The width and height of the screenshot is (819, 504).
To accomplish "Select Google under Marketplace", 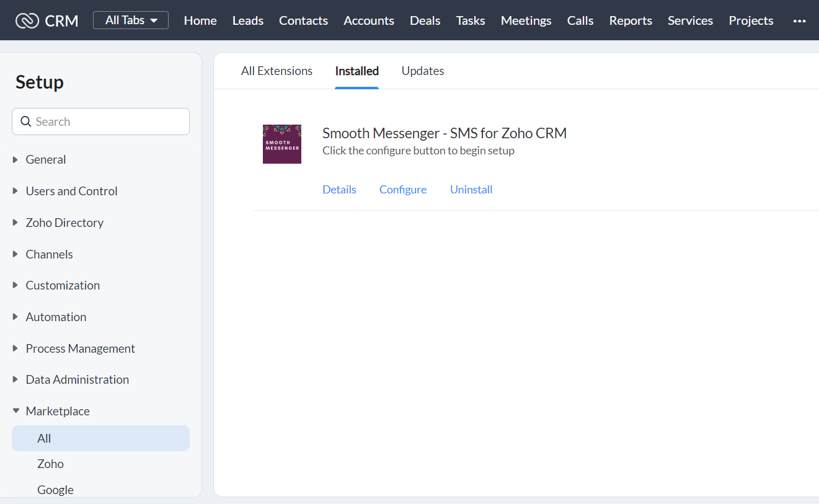I will (55, 490).
